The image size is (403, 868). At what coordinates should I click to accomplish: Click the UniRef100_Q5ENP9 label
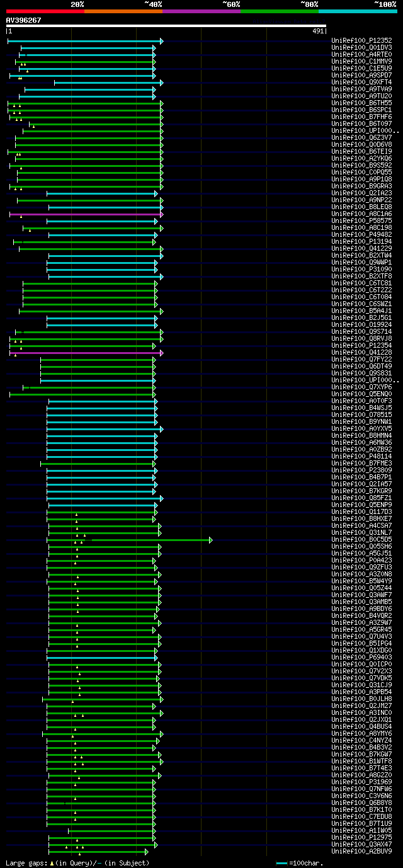tap(361, 505)
